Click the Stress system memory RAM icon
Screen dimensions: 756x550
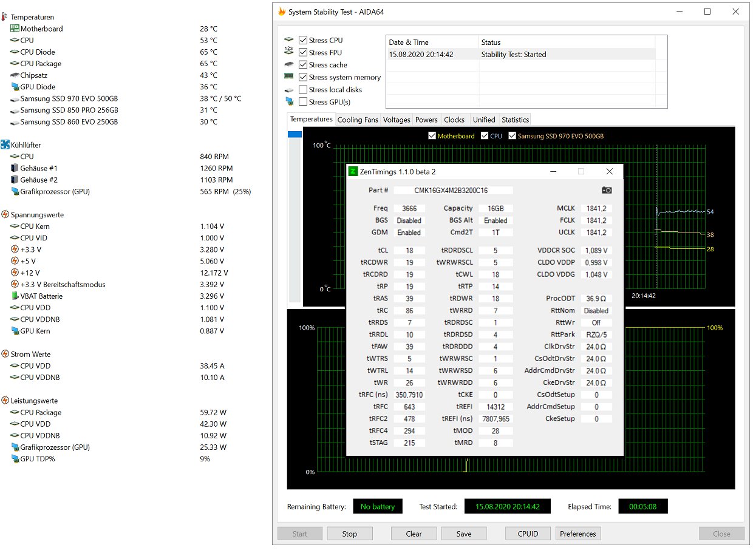tap(289, 77)
